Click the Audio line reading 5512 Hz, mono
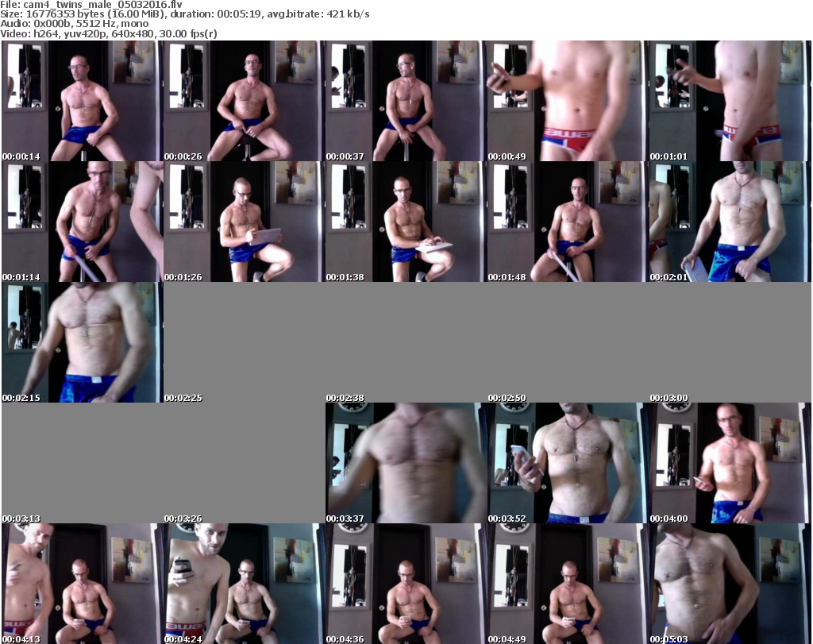 pyautogui.click(x=74, y=24)
